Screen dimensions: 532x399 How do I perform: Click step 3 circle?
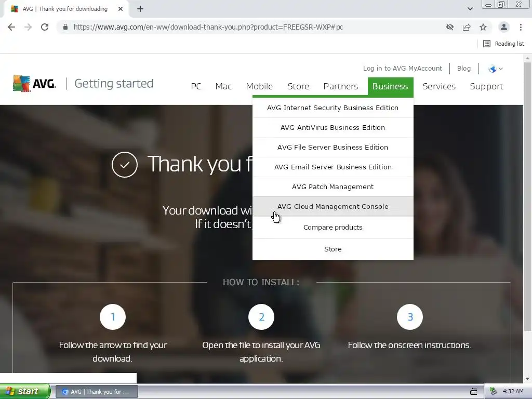(410, 317)
